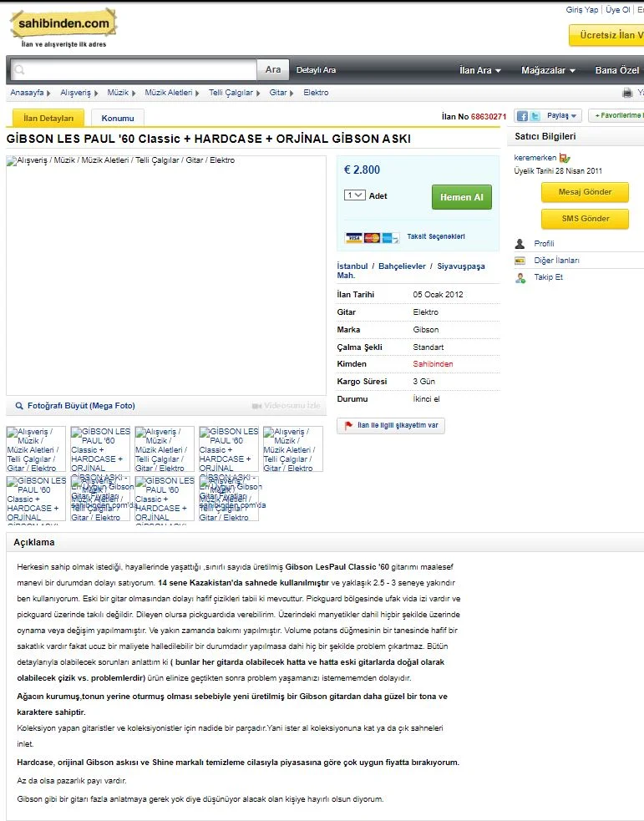Open the Paylaş share dropdown
Screen dimensions: 644x821
[561, 117]
